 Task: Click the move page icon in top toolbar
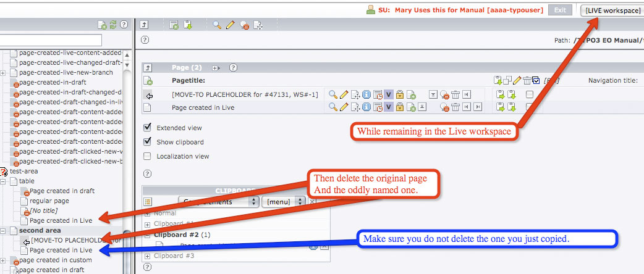click(259, 25)
